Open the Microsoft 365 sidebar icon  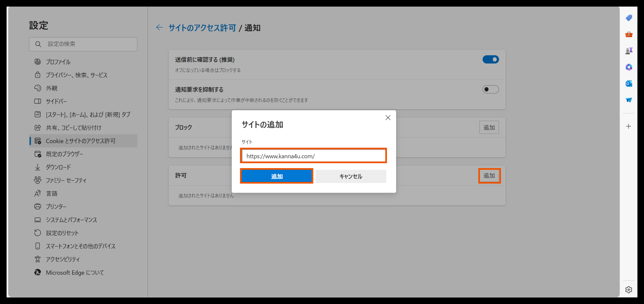pos(629,67)
